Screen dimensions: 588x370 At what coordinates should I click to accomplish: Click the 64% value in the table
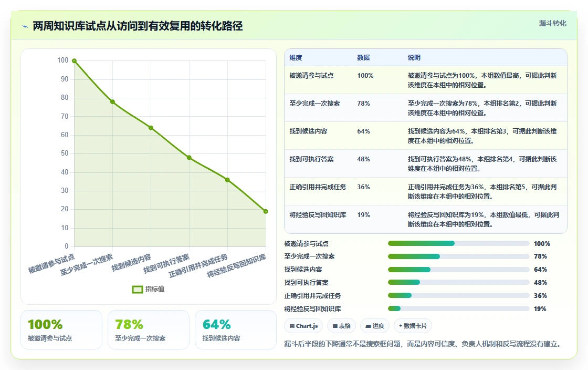pyautogui.click(x=363, y=131)
